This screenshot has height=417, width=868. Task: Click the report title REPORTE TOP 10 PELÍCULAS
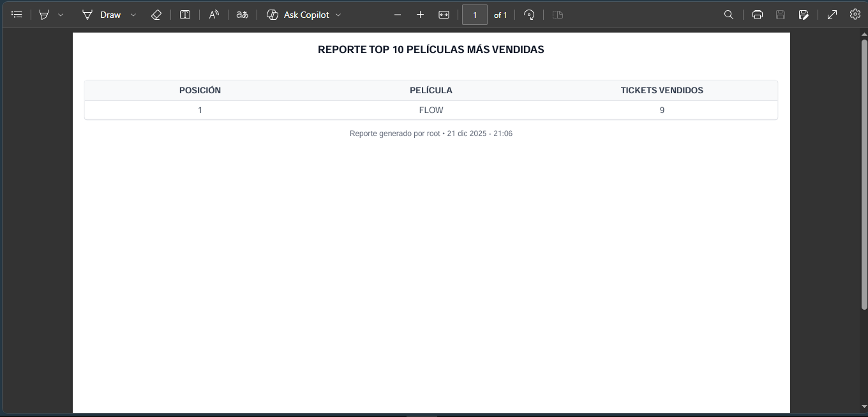coord(431,49)
